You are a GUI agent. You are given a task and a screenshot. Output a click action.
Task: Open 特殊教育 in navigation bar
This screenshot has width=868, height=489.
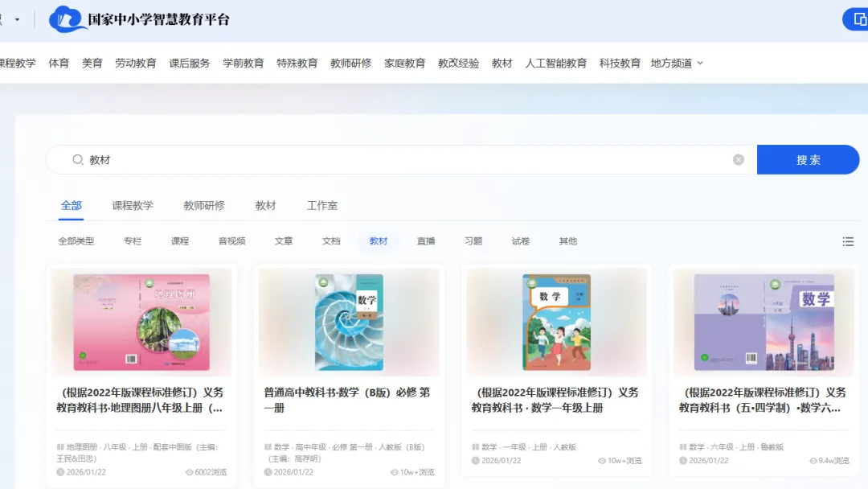coord(297,63)
